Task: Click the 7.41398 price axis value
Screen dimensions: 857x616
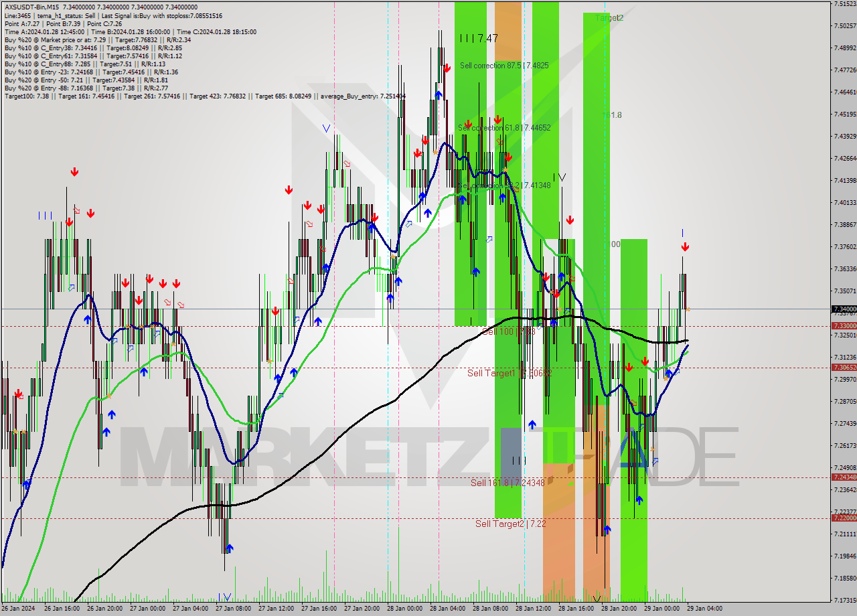Action: 845,181
